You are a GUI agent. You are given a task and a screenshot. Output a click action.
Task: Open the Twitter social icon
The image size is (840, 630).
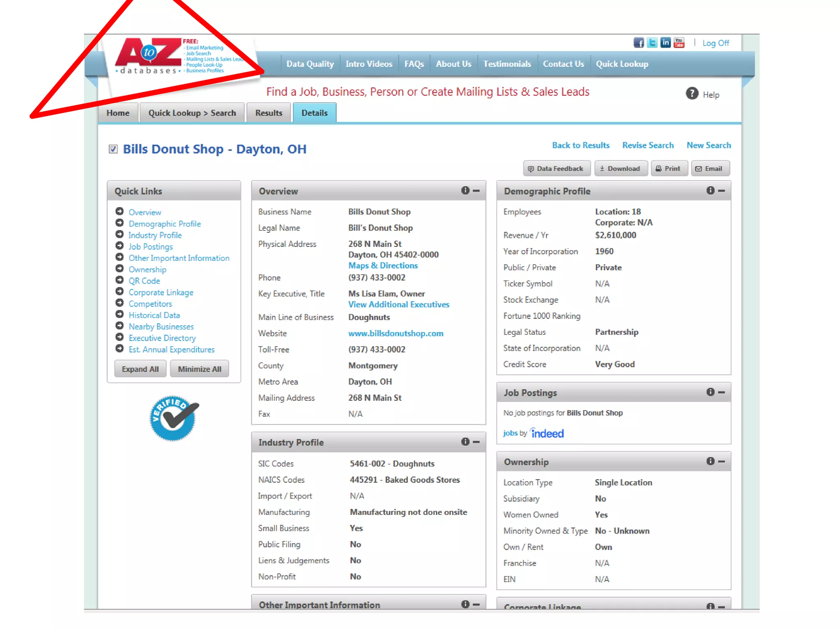[x=652, y=43]
